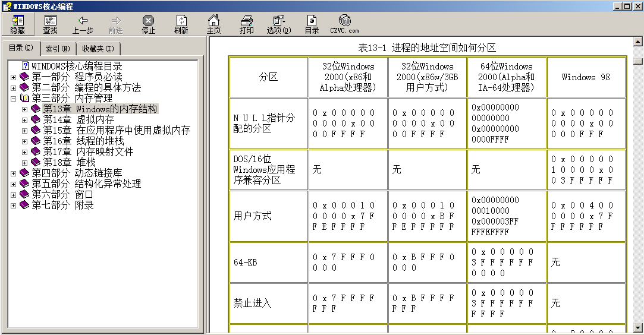Expand the 第16章 线程的堆栈 node
Image resolution: width=644 pixels, height=335 pixels.
24,141
